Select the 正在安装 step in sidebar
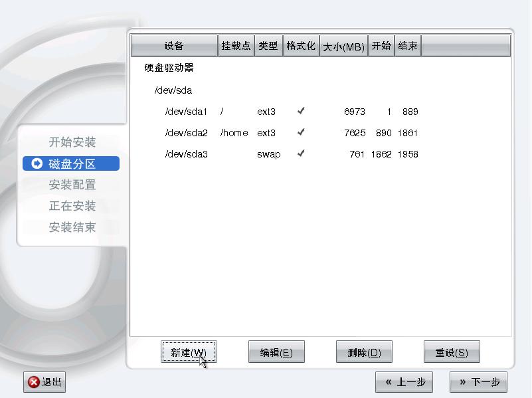Screen dimensions: 532x398 point(72,206)
